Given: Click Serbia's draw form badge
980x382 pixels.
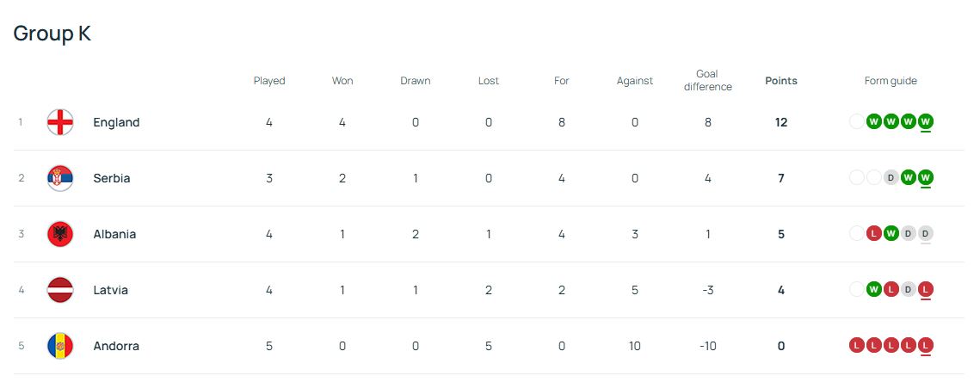Looking at the screenshot, I should (891, 178).
